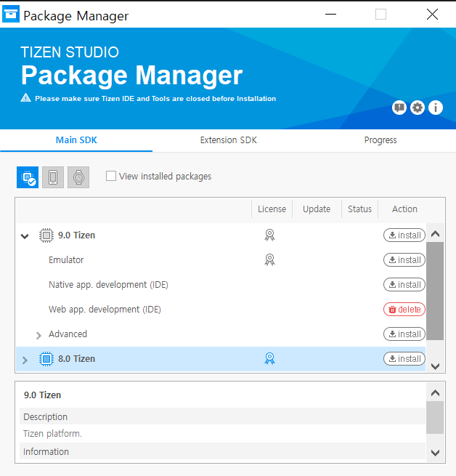This screenshot has height=476, width=456.
Task: Click the package list vertical scrollbar thumb
Action: [x=434, y=291]
